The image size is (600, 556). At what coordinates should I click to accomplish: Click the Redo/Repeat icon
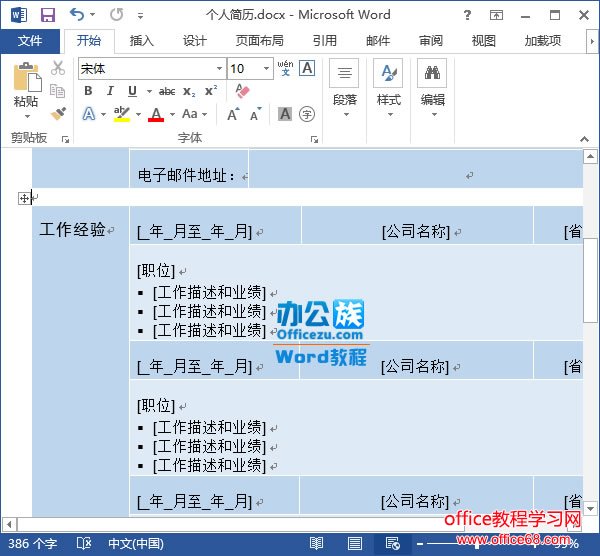coord(116,15)
